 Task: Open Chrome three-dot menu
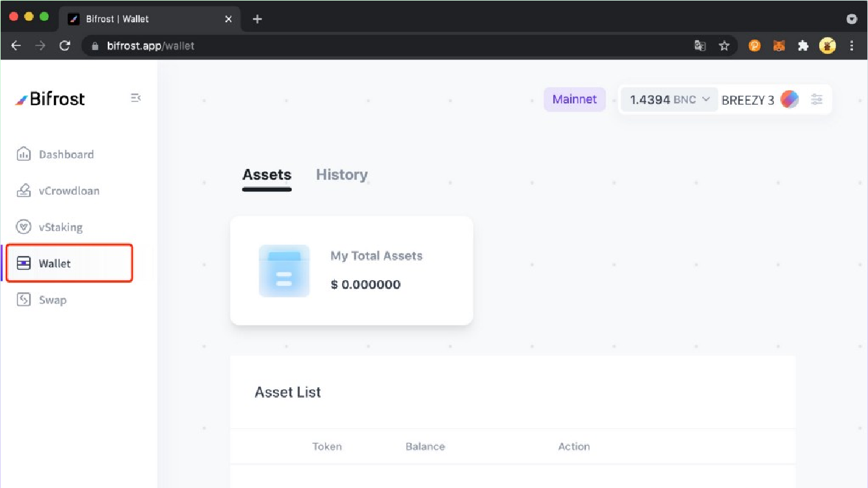852,46
